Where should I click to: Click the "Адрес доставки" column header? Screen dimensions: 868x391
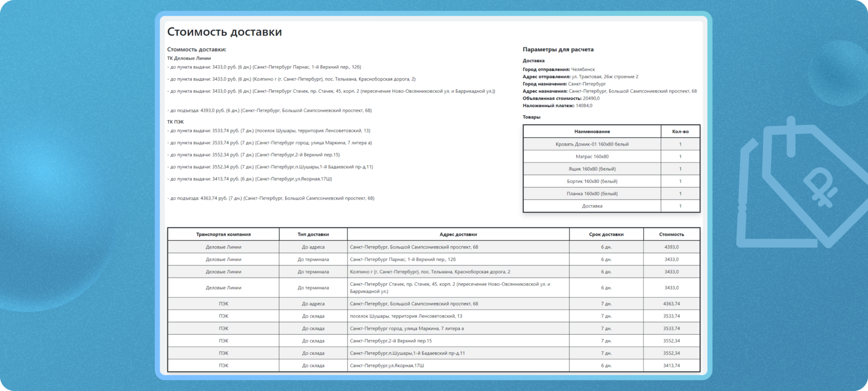point(458,235)
